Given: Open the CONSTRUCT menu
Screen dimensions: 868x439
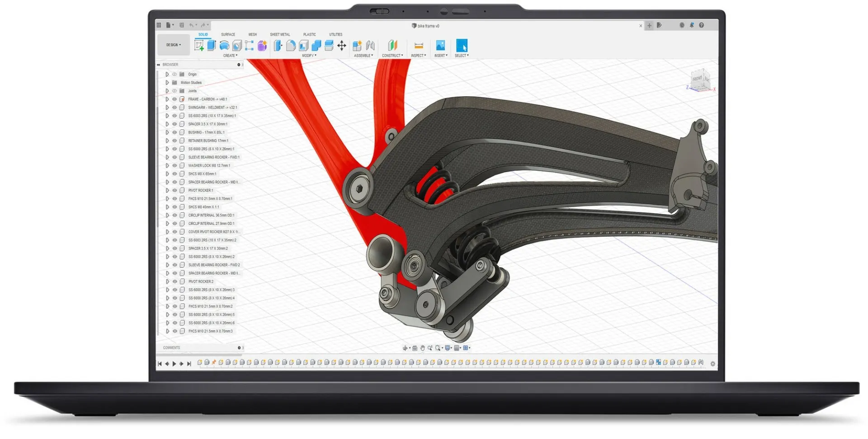Looking at the screenshot, I should pyautogui.click(x=392, y=56).
